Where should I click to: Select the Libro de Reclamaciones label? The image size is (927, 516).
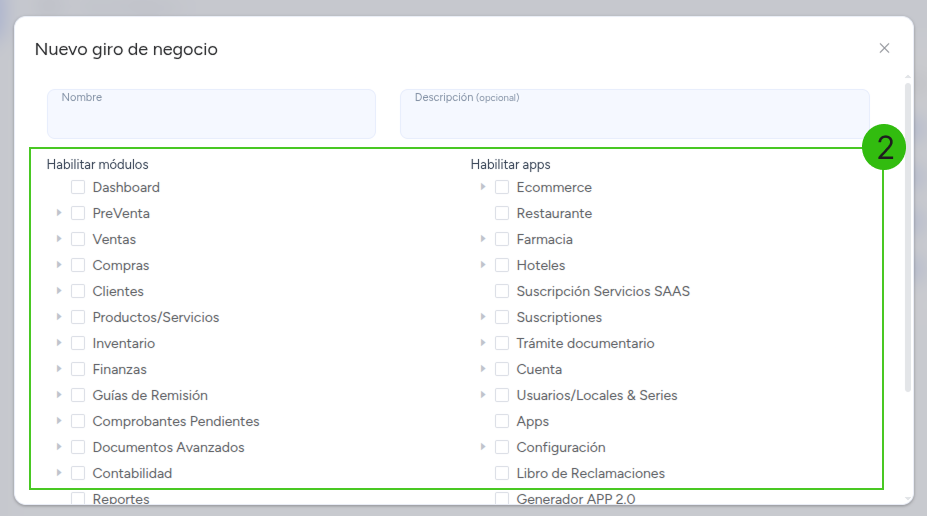[x=591, y=473]
